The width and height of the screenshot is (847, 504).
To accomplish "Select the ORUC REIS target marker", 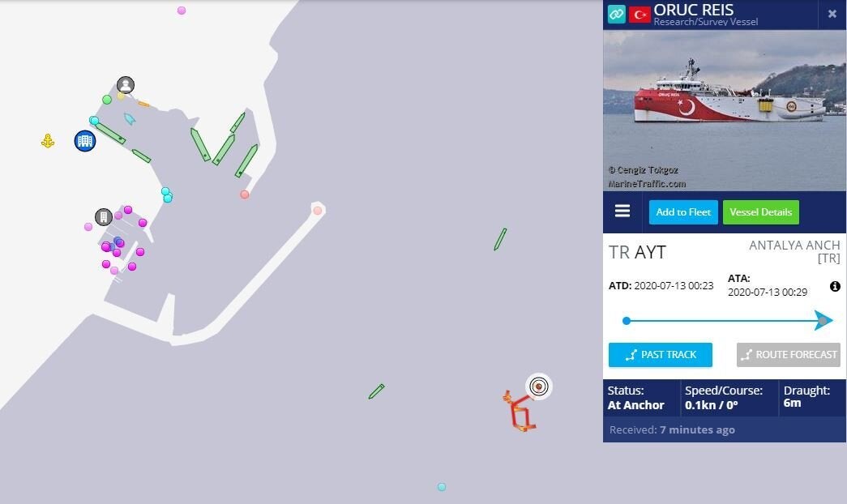I will (538, 387).
